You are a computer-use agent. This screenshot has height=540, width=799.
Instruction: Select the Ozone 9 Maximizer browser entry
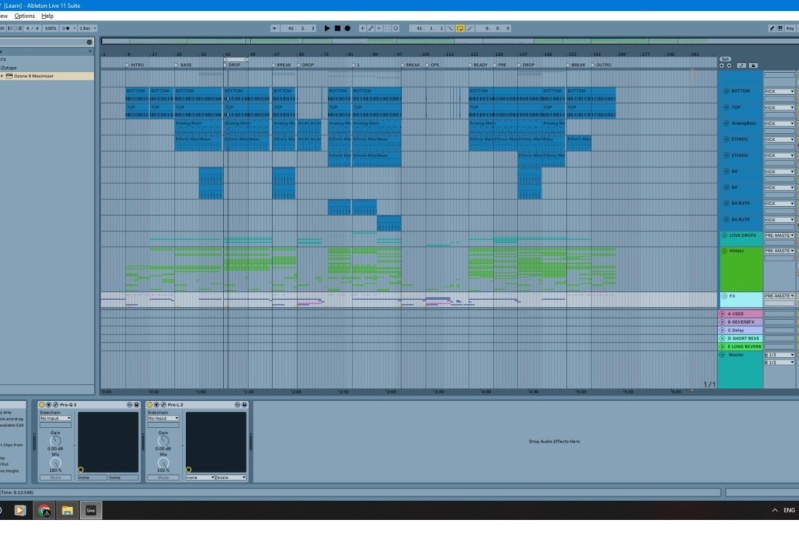(x=46, y=76)
